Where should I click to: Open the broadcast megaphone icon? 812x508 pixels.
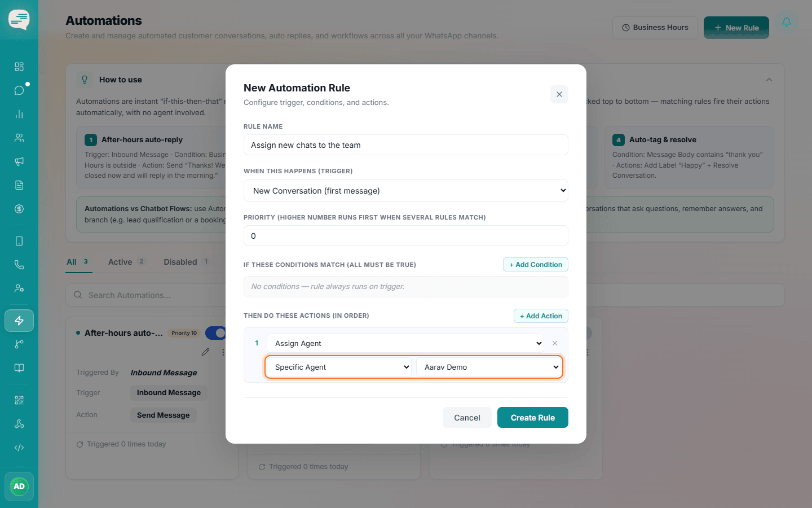coord(19,161)
